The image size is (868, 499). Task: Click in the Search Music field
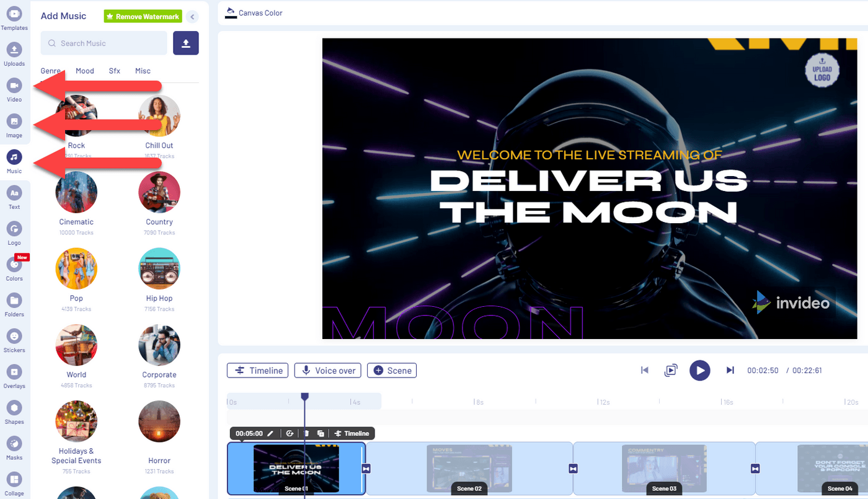point(104,43)
